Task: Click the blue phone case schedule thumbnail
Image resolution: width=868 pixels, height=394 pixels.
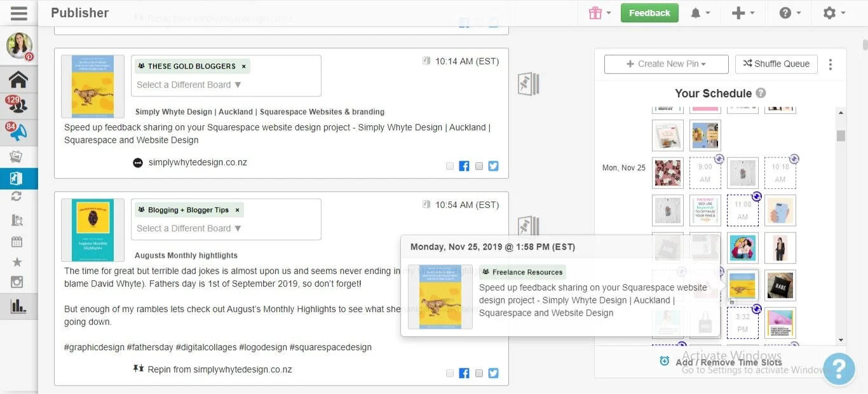Action: [780, 210]
